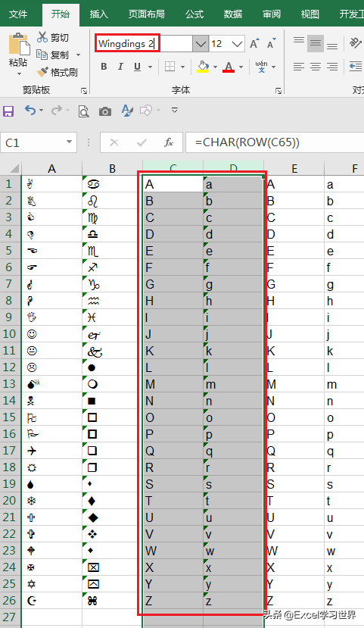Undo the last action
The width and height of the screenshot is (364, 628).
tap(30, 110)
